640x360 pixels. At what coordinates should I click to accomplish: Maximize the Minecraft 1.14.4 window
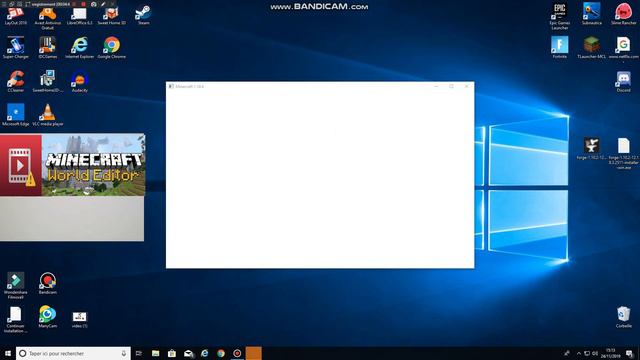pyautogui.click(x=451, y=87)
